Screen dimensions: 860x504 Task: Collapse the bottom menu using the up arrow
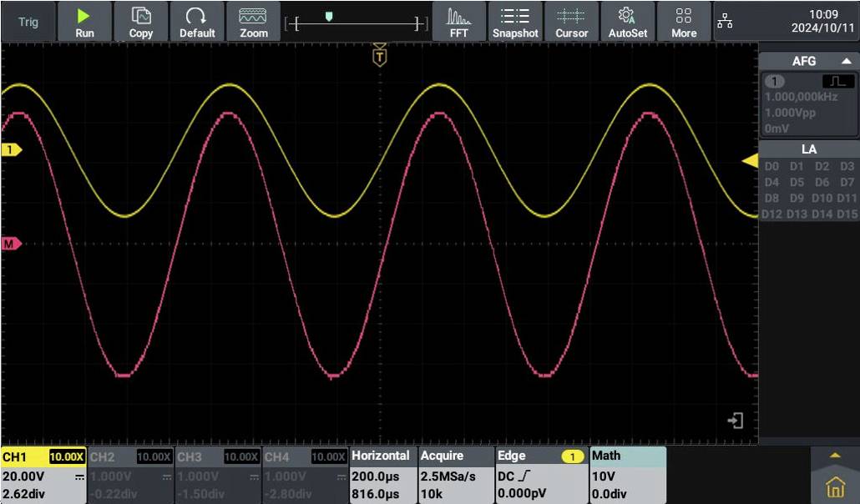tap(836, 455)
